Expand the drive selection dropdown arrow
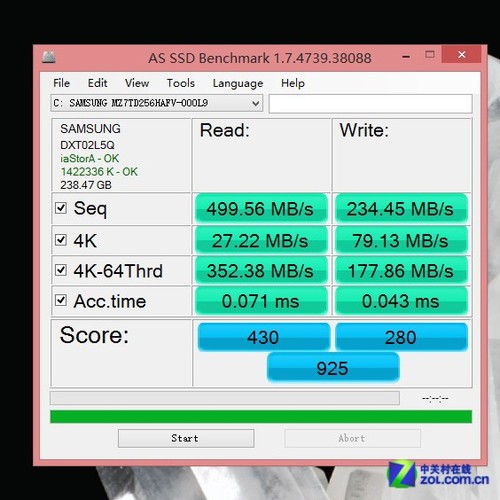The image size is (500, 500). pos(256,103)
